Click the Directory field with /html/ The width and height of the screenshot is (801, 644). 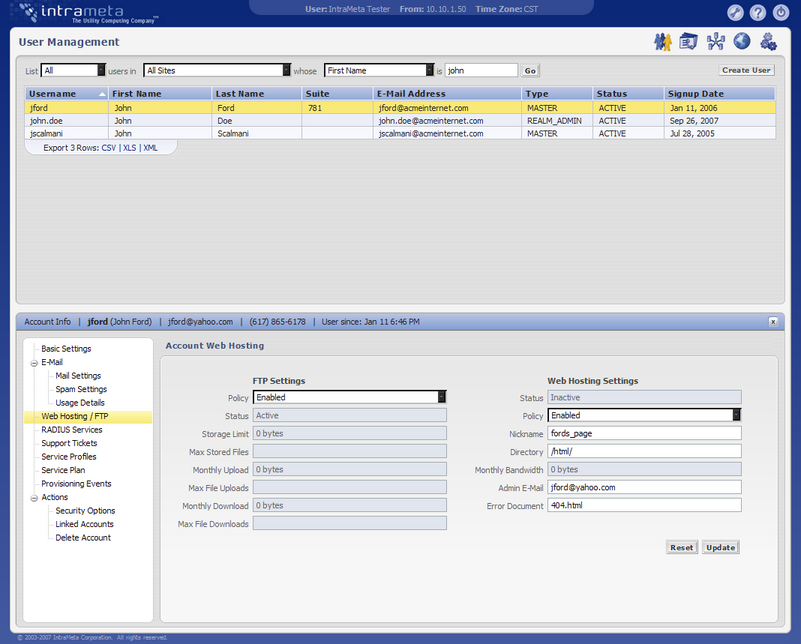click(645, 451)
